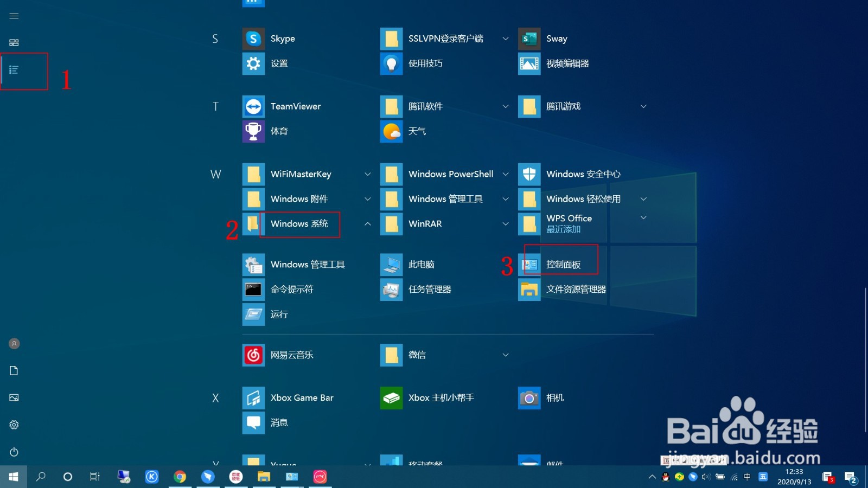
Task: Launch TeamViewer from the app list
Action: (x=296, y=106)
